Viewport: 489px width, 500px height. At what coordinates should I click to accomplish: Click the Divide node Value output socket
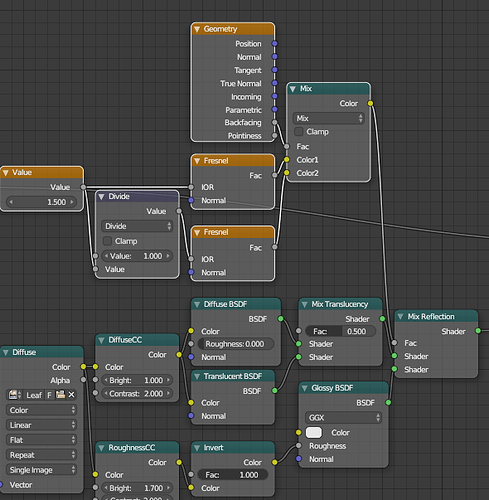tap(179, 211)
